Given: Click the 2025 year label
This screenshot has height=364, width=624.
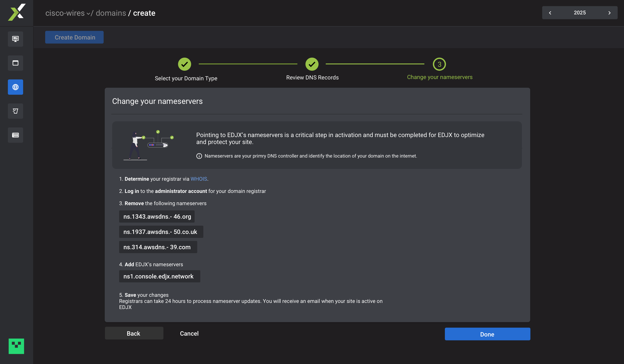Looking at the screenshot, I should pyautogui.click(x=580, y=13).
